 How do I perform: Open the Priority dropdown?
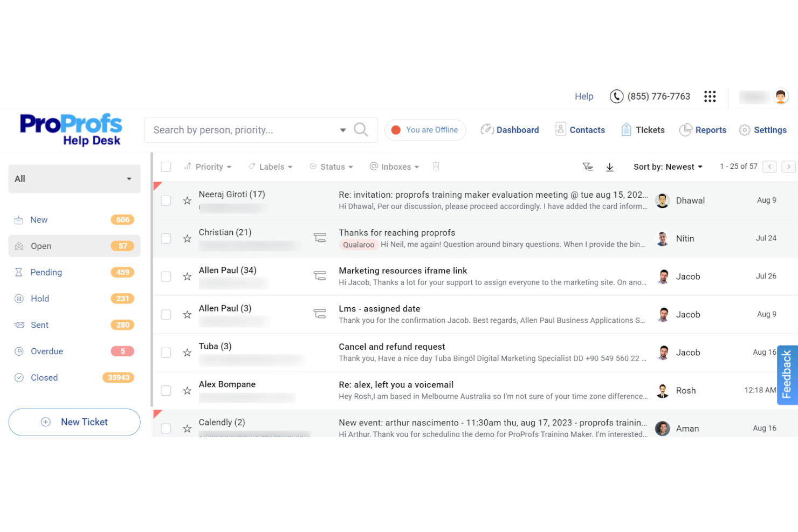coord(208,167)
